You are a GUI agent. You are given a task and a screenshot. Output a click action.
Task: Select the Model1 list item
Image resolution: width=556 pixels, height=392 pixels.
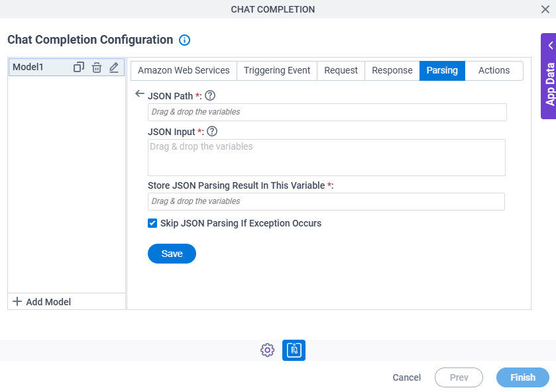click(x=67, y=68)
